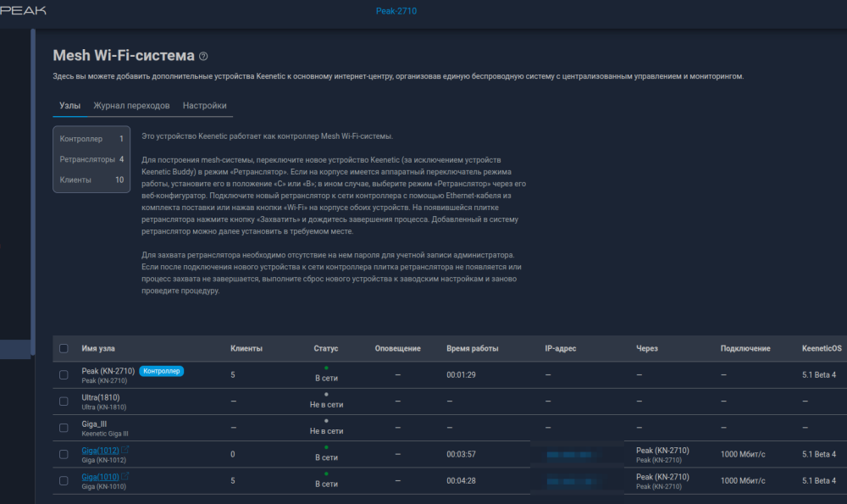Open the Giga(1010) node link

point(100,476)
